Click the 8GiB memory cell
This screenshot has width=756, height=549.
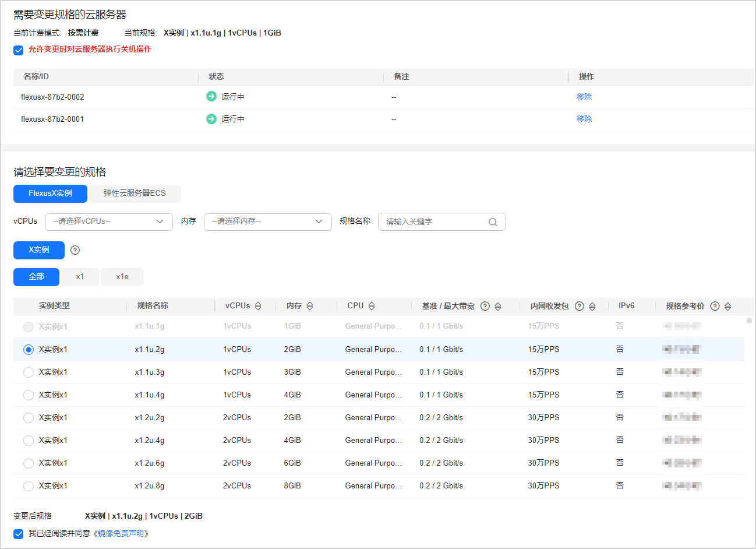pos(292,486)
